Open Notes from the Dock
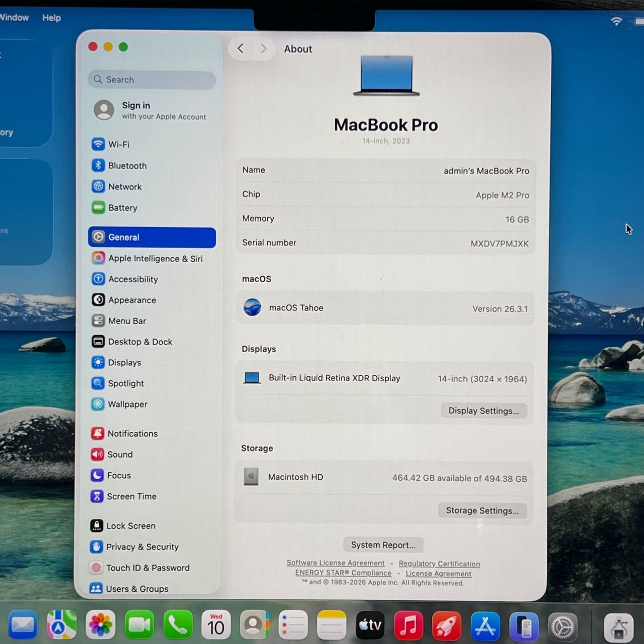The image size is (644, 644). [x=332, y=625]
